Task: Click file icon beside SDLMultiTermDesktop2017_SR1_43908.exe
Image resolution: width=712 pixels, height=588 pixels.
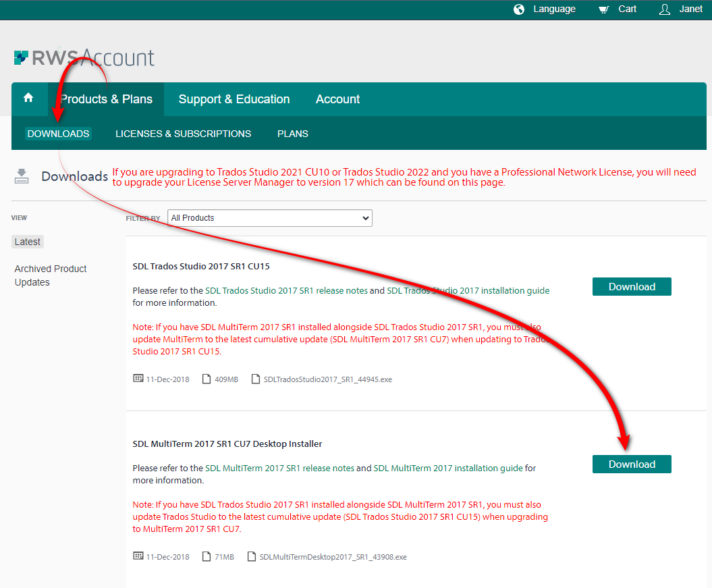Action: (x=252, y=556)
